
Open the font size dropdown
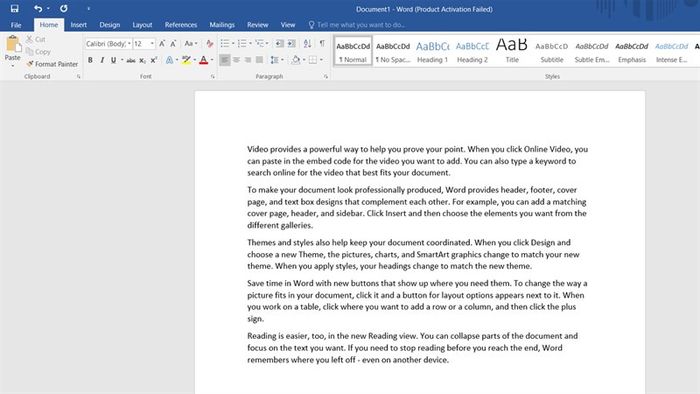152,44
